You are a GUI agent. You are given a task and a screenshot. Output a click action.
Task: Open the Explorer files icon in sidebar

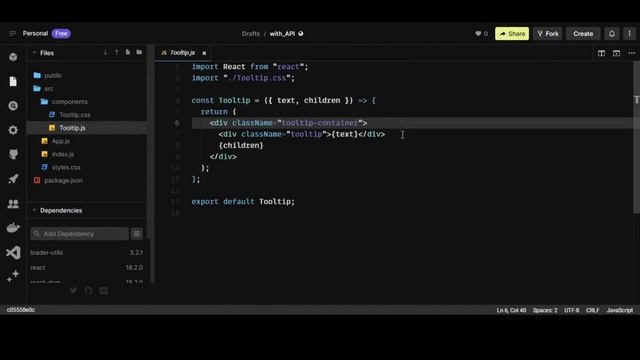pyautogui.click(x=13, y=81)
